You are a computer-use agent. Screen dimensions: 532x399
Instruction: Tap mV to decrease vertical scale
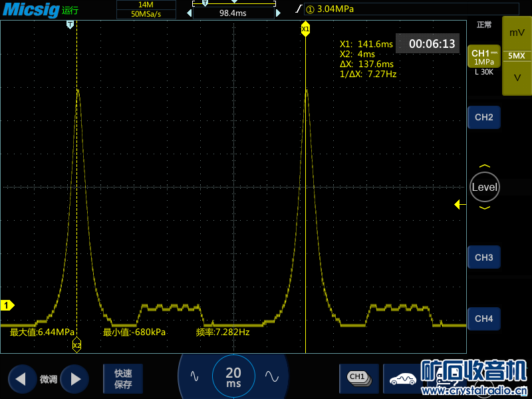pos(517,33)
